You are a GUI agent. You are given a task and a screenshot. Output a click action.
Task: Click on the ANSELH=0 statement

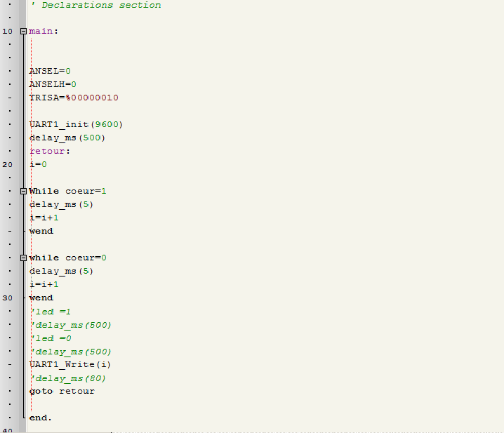coord(53,84)
